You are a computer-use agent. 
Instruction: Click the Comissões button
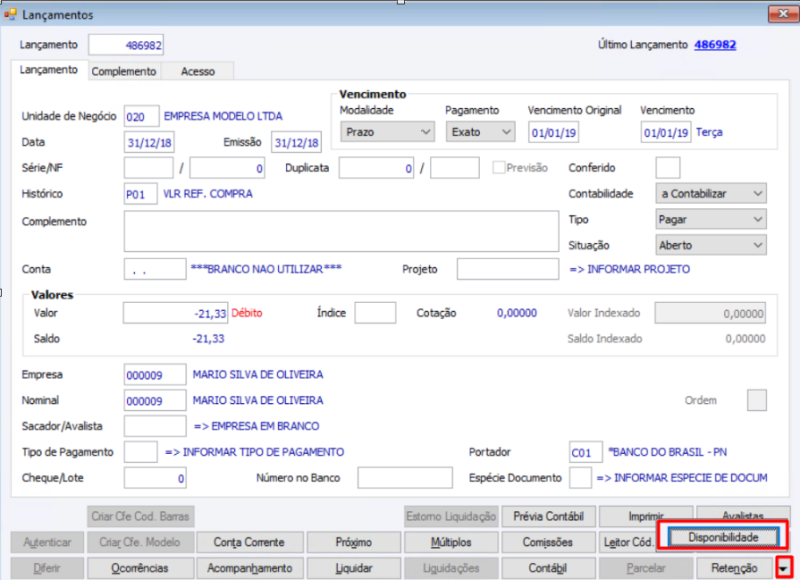pos(548,542)
